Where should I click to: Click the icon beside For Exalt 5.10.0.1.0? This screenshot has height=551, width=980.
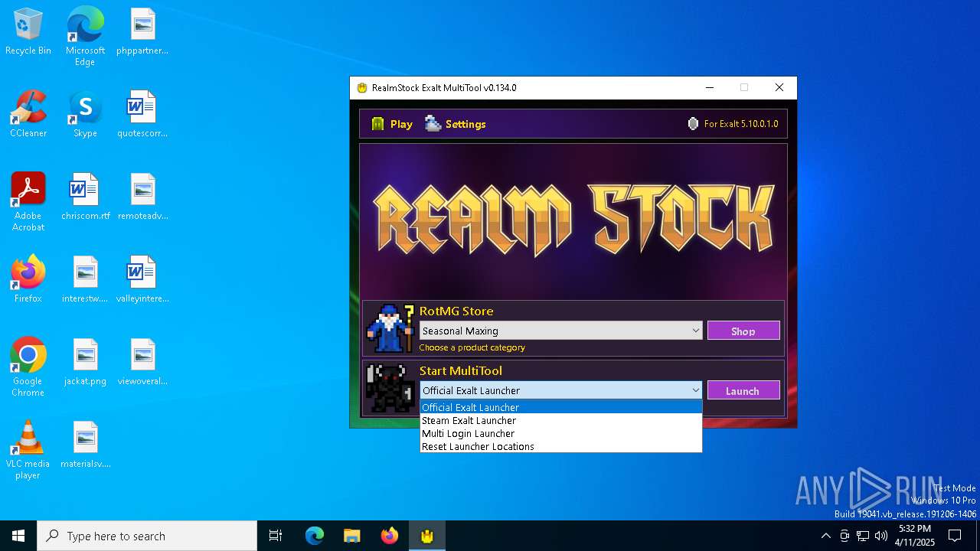693,124
